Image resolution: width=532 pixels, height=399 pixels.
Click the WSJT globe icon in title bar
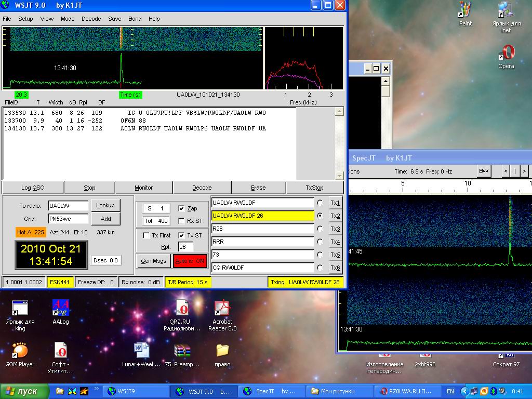[x=5, y=5]
